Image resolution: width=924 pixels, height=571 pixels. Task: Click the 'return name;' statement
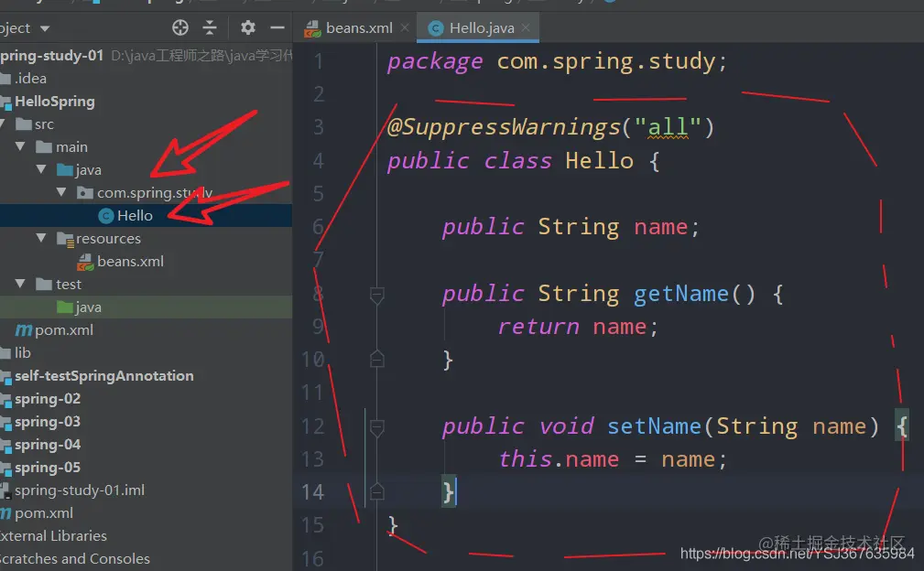click(578, 327)
